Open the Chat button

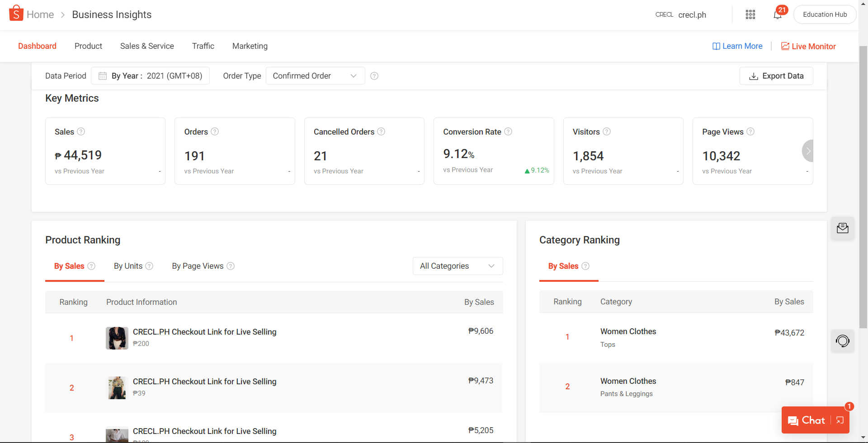coord(807,420)
